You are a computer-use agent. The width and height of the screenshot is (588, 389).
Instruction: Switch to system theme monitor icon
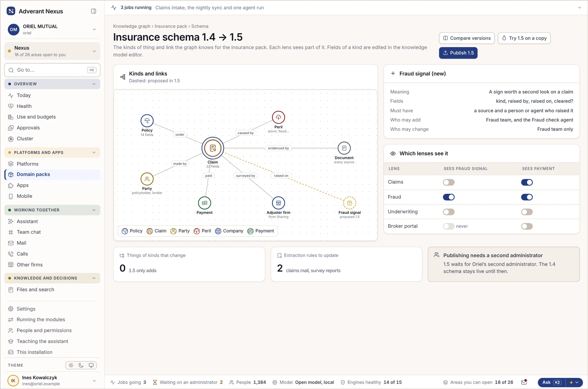91,365
